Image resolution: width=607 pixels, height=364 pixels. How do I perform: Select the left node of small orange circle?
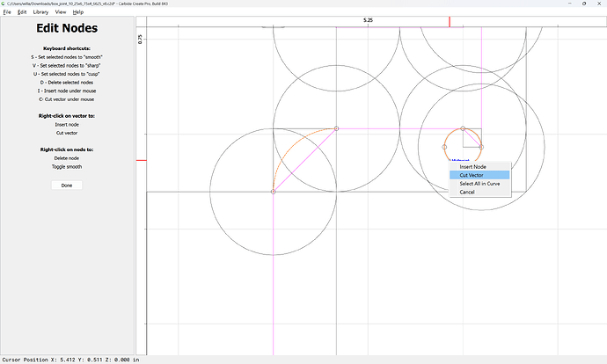coord(444,147)
